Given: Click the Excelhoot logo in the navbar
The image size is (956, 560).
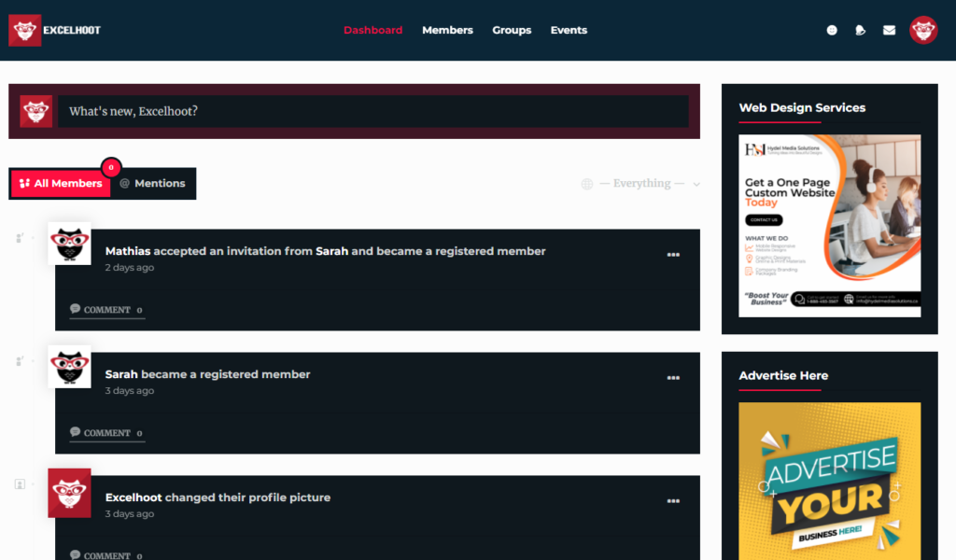Looking at the screenshot, I should pyautogui.click(x=54, y=29).
